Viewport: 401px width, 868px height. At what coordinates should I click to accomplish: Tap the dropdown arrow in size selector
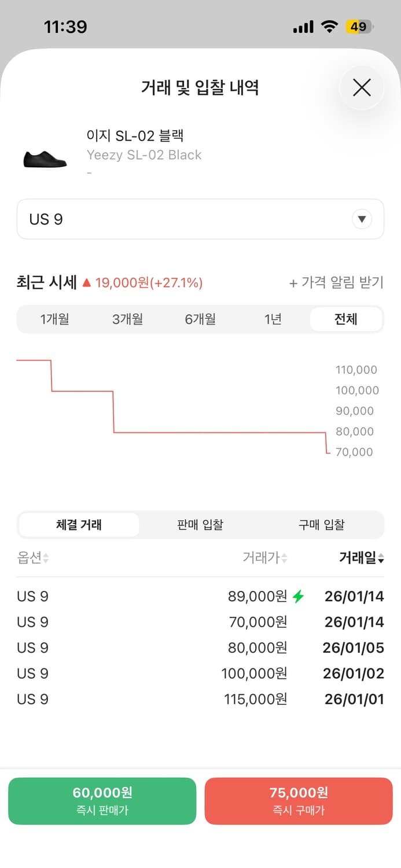pyautogui.click(x=362, y=219)
